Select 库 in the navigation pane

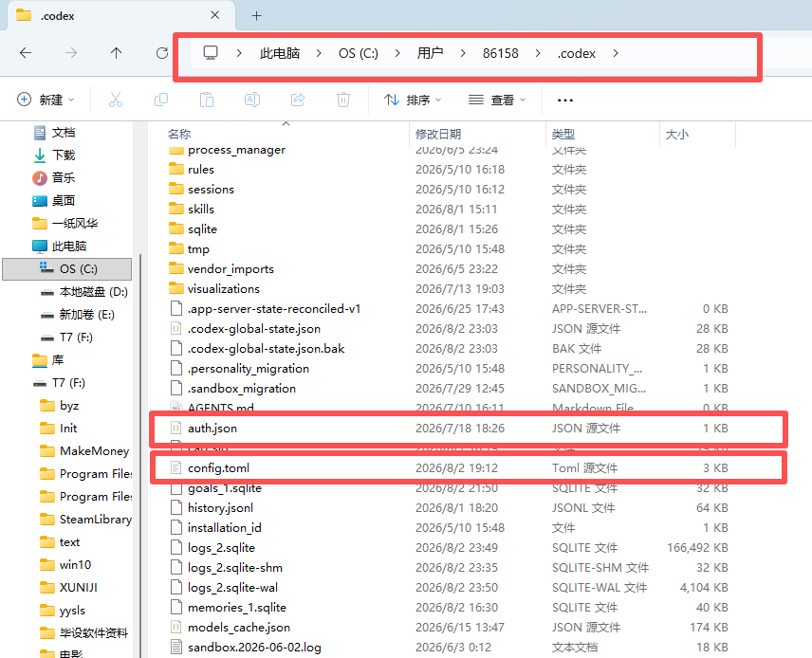48,359
